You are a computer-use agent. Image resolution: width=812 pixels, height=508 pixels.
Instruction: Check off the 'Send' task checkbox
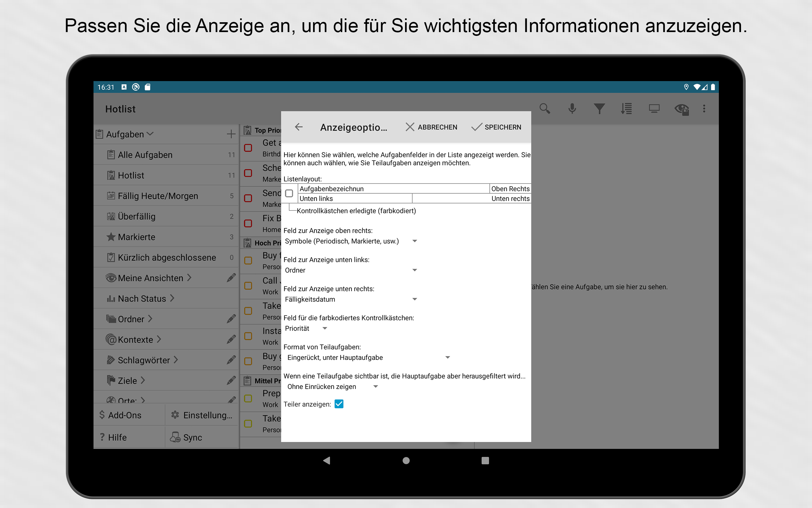point(248,198)
